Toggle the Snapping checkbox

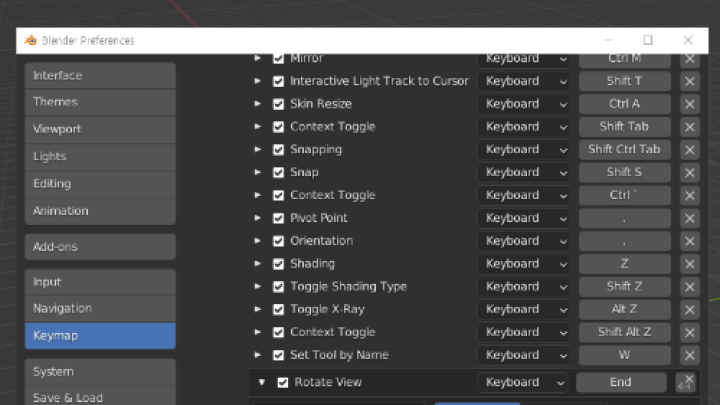coord(278,150)
